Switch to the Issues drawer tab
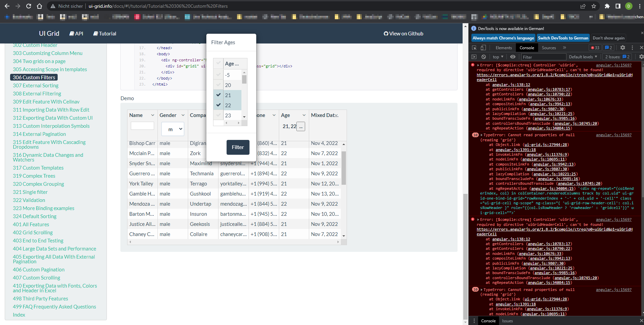 [507, 321]
